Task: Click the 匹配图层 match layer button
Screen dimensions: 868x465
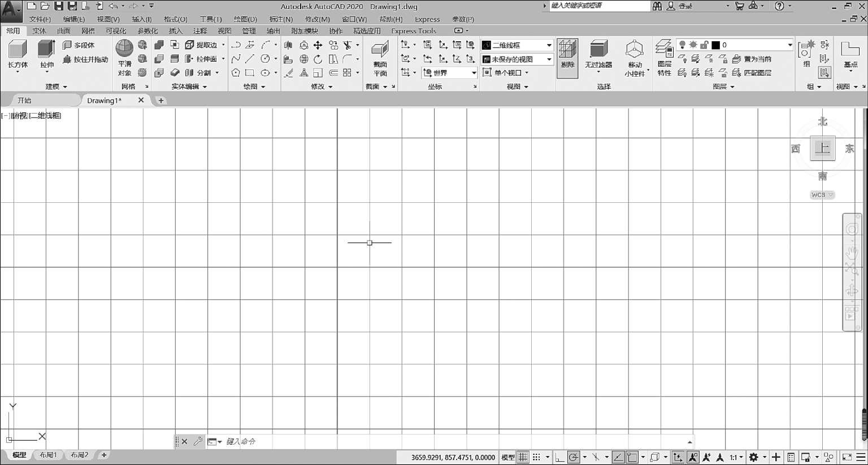Action: 752,73
